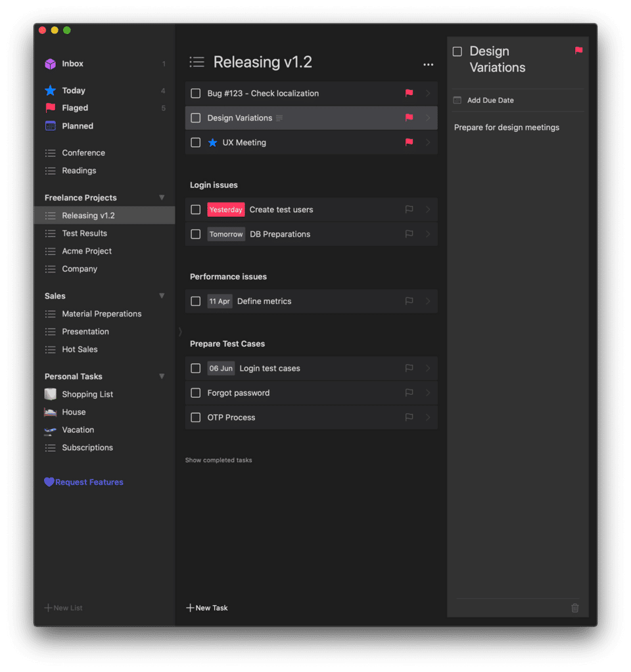The image size is (631, 672).
Task: Click the House list icon
Action: point(50,412)
